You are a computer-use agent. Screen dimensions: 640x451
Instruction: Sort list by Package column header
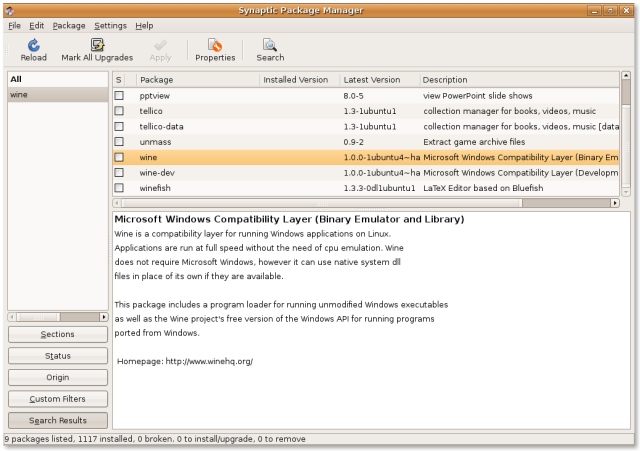(196, 79)
